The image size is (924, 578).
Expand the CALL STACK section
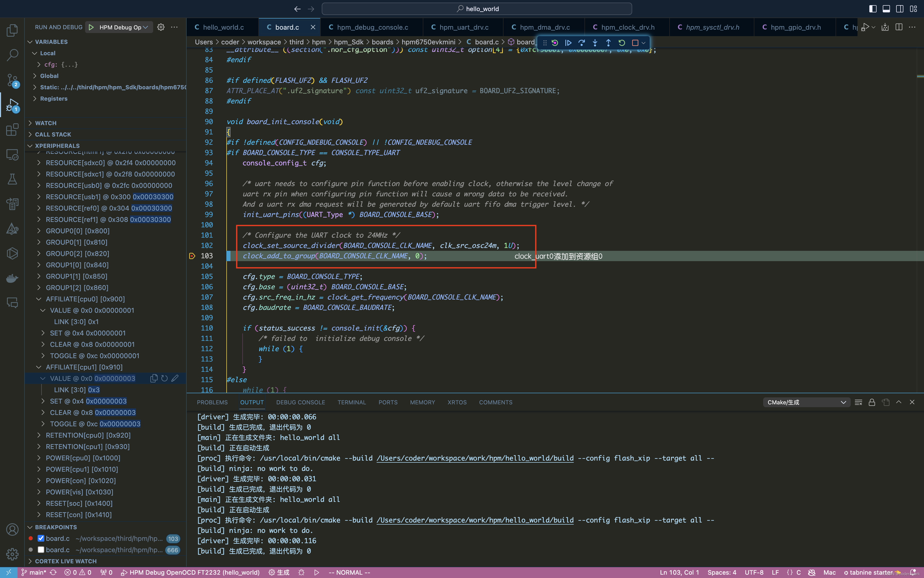point(53,134)
